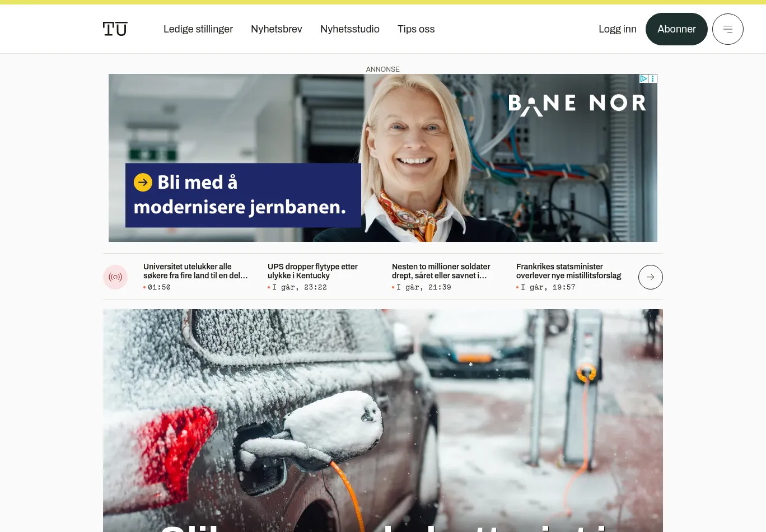This screenshot has width=766, height=532.
Task: Click the Bane NOR logo in ad
Action: [577, 104]
